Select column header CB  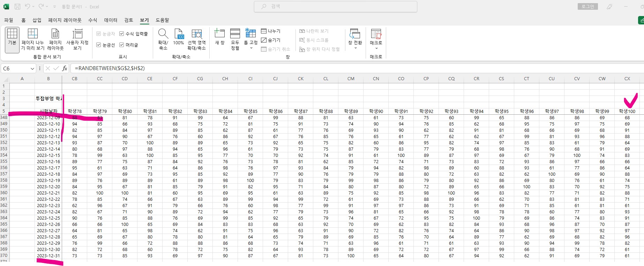click(75, 79)
